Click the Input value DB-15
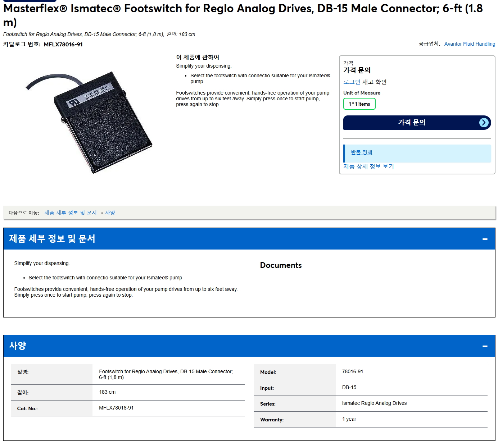This screenshot has width=498, height=448. 349,387
